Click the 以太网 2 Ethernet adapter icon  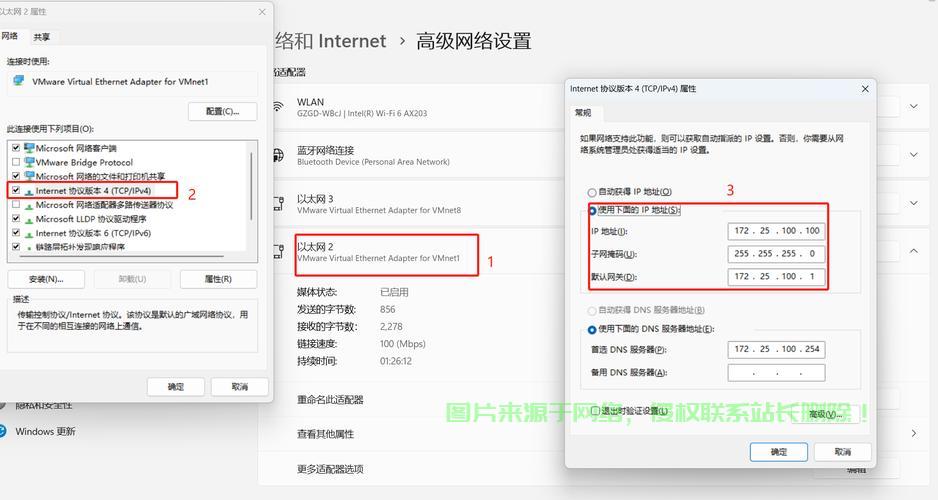pyautogui.click(x=277, y=252)
